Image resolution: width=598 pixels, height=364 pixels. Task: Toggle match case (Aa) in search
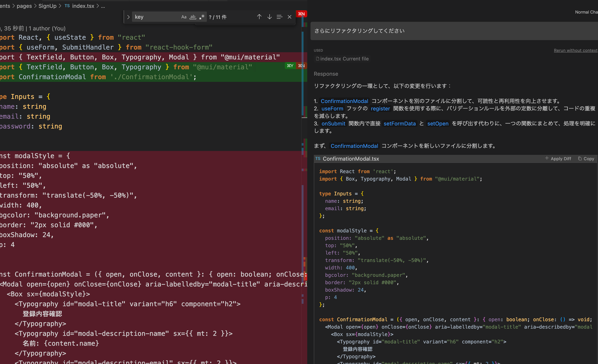tap(184, 17)
